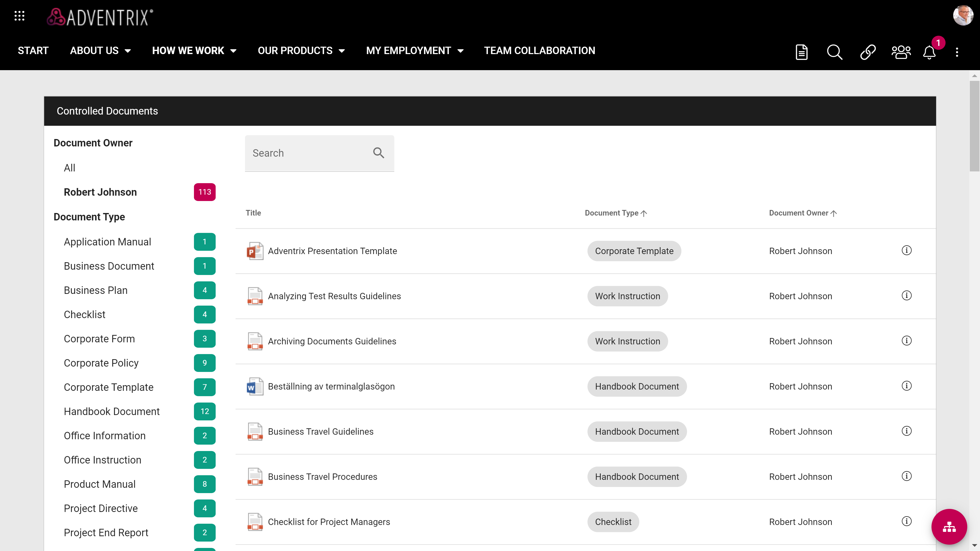The width and height of the screenshot is (980, 551).
Task: Click the links chain icon
Action: (867, 52)
